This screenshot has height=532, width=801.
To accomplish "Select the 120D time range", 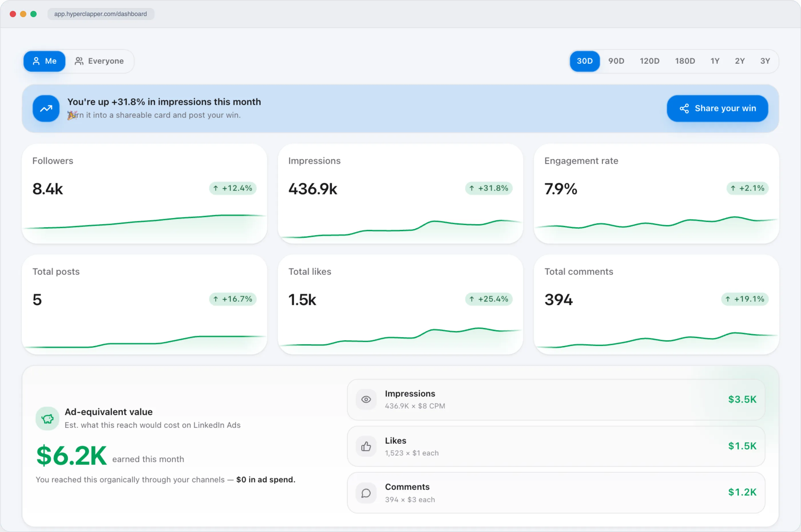I will tap(649, 61).
